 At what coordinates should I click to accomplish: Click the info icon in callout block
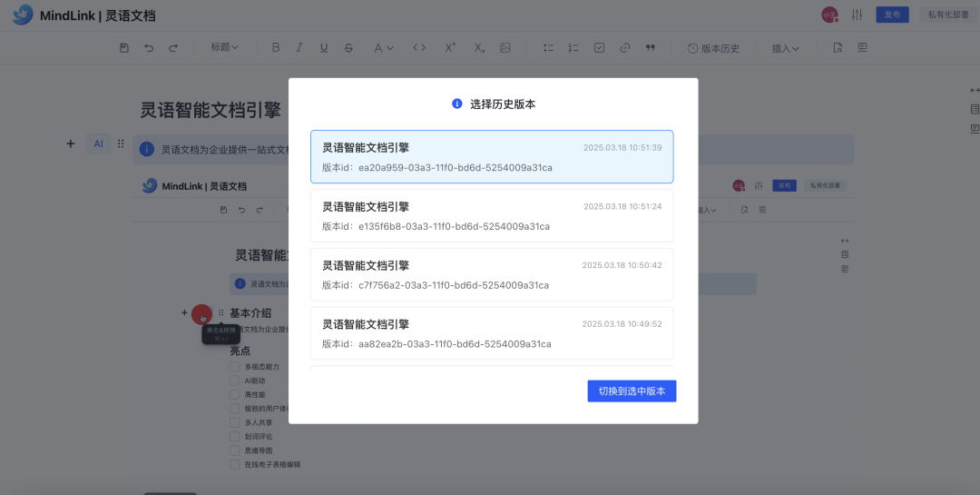pyautogui.click(x=147, y=150)
